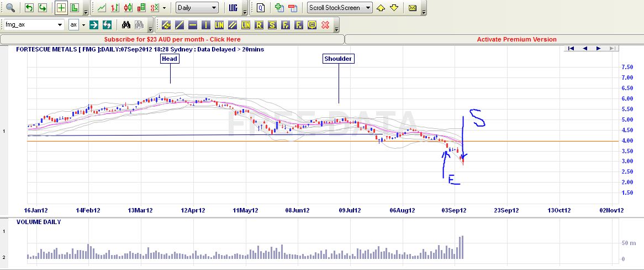Select the R resistance line tool
This screenshot has width=644, height=270.
pos(258,25)
